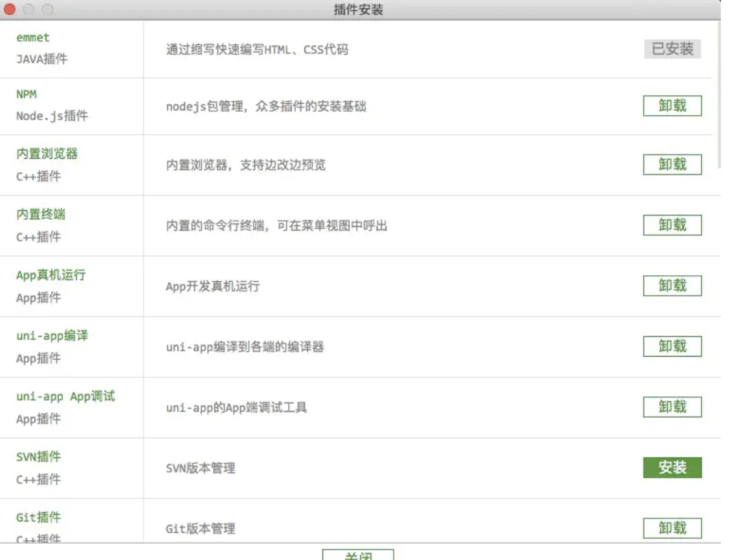Select the App真机运行 plugin title
This screenshot has height=560, width=733.
[x=51, y=275]
